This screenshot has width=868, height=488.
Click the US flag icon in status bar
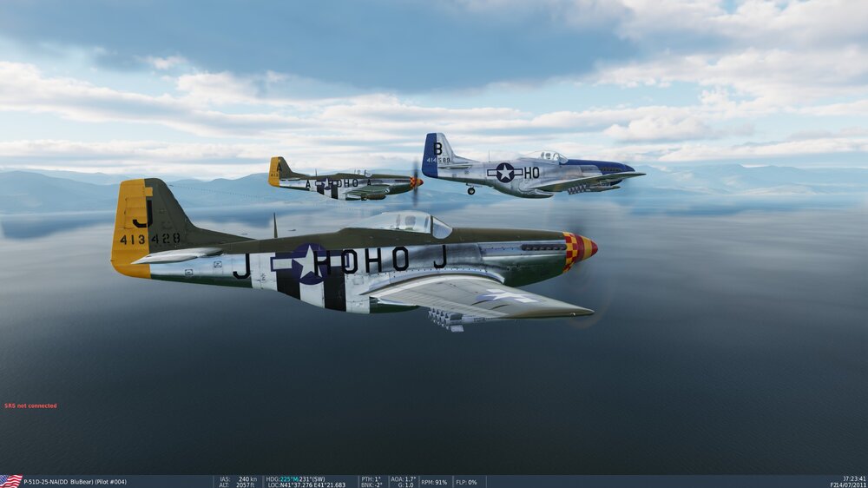click(x=10, y=481)
